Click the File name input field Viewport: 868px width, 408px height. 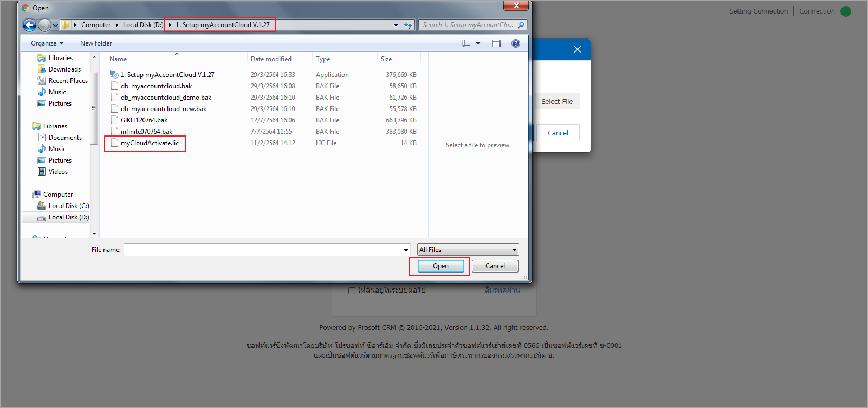tap(263, 250)
